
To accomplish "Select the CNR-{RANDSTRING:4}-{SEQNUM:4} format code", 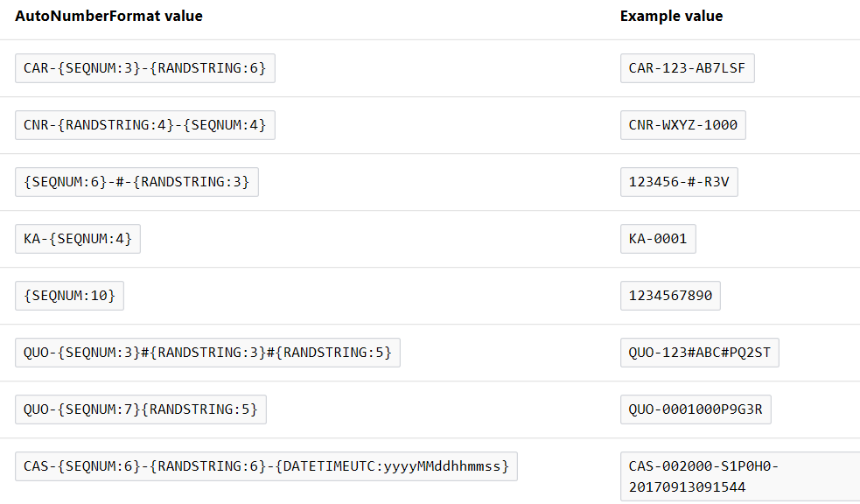I will [x=145, y=125].
